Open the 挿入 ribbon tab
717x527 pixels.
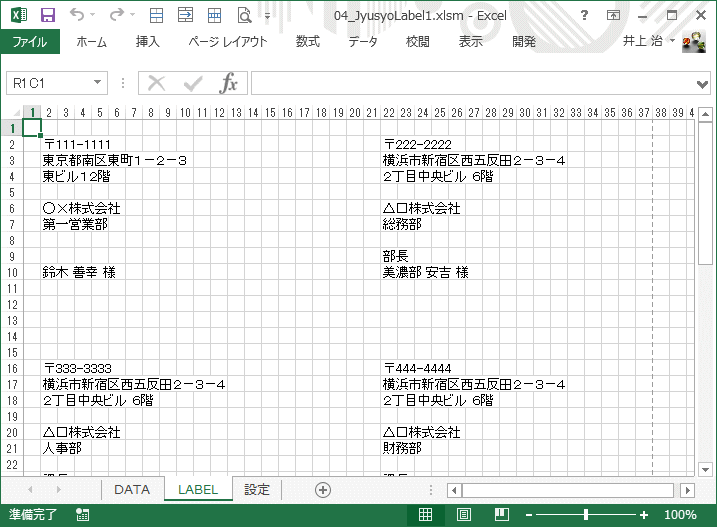[147, 42]
